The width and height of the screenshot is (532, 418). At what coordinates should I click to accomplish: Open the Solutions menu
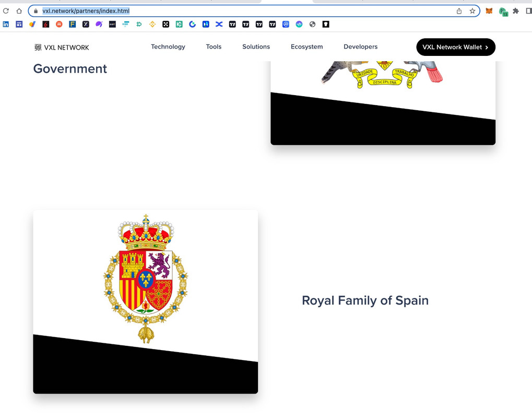coord(256,47)
